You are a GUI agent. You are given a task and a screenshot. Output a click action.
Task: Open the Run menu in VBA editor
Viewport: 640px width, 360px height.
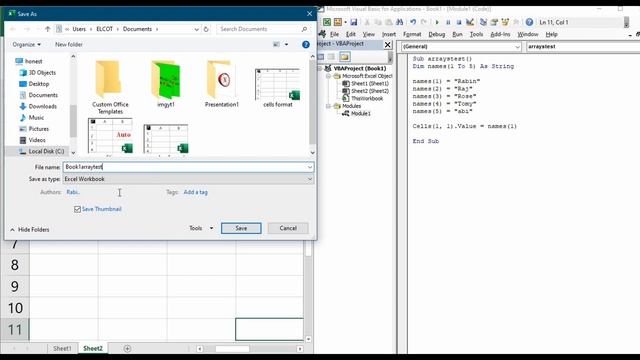tap(458, 34)
